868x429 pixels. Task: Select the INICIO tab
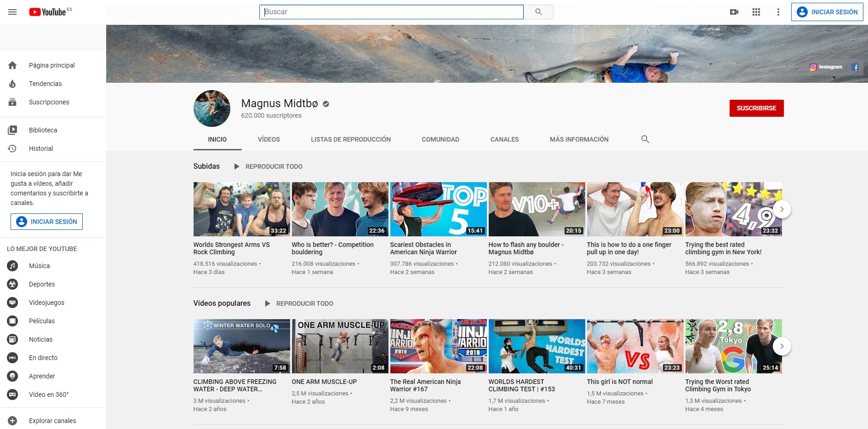pos(217,139)
